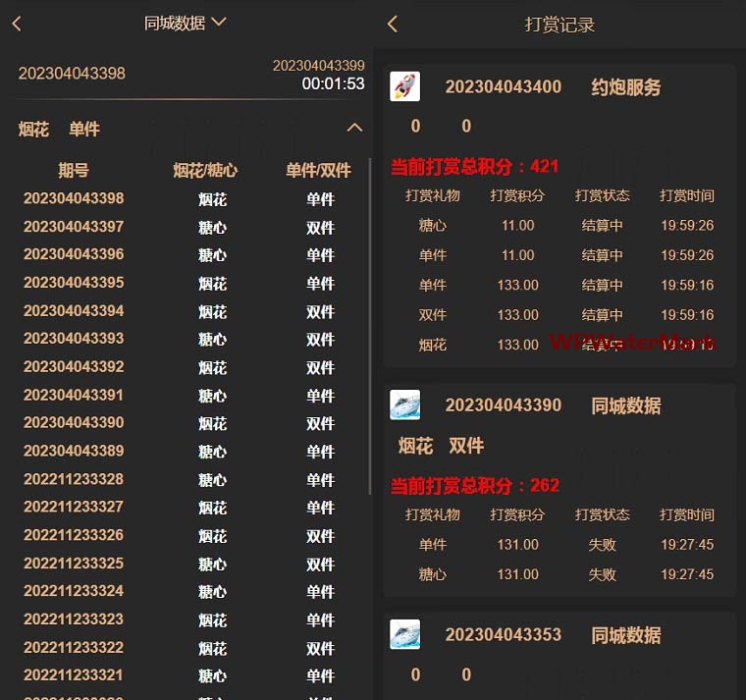Image resolution: width=746 pixels, height=700 pixels.
Task: Collapse the history list with the chevron
Action: [x=354, y=128]
